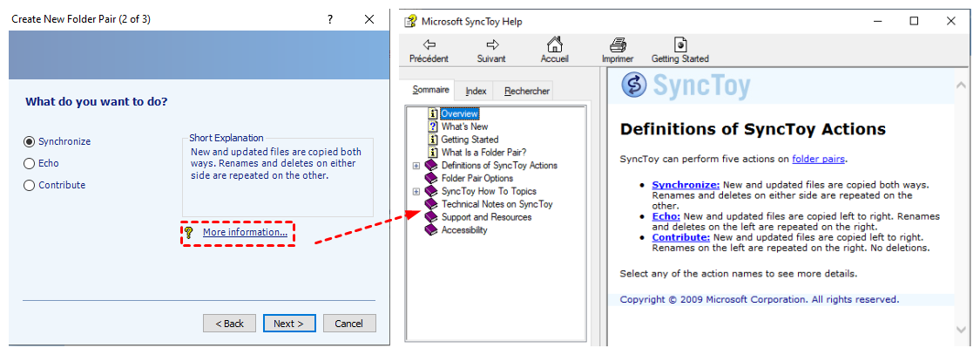Switch to the Index tab
980x355 pixels.
click(476, 92)
